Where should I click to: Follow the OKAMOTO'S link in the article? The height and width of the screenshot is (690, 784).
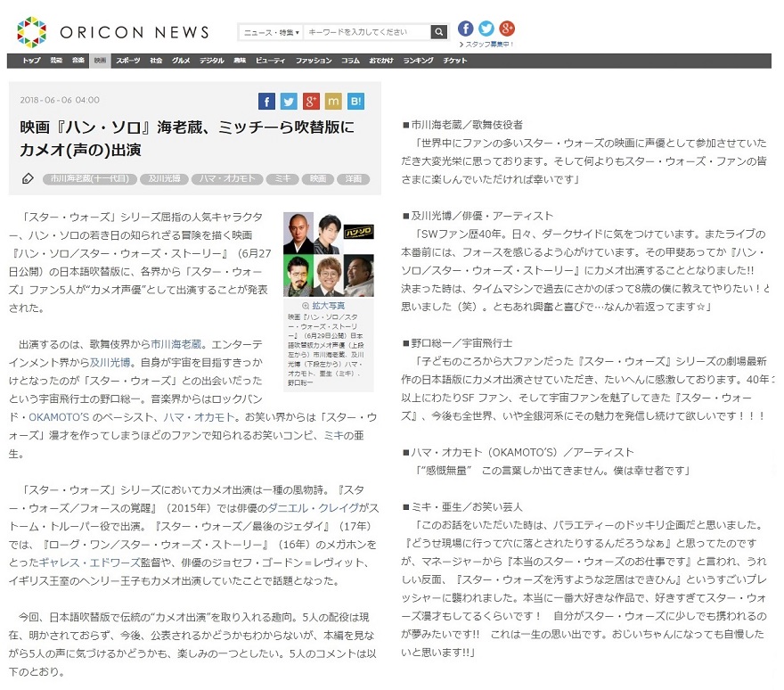click(x=59, y=417)
